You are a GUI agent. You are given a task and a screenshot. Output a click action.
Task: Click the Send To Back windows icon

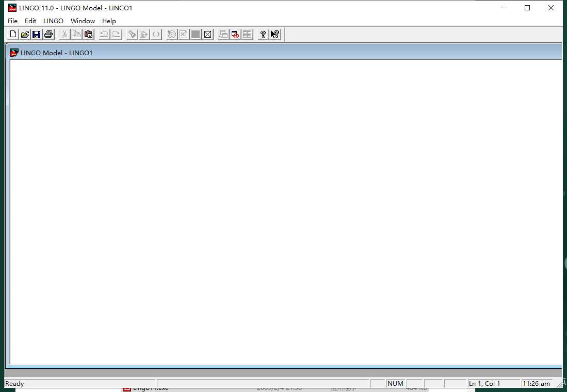tap(223, 35)
